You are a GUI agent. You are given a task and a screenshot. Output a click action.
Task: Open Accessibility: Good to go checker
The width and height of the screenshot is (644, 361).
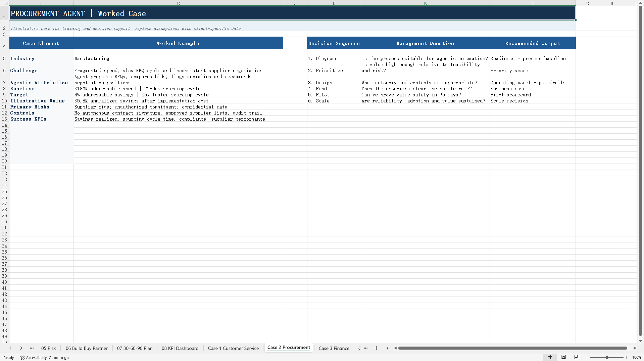coord(45,358)
